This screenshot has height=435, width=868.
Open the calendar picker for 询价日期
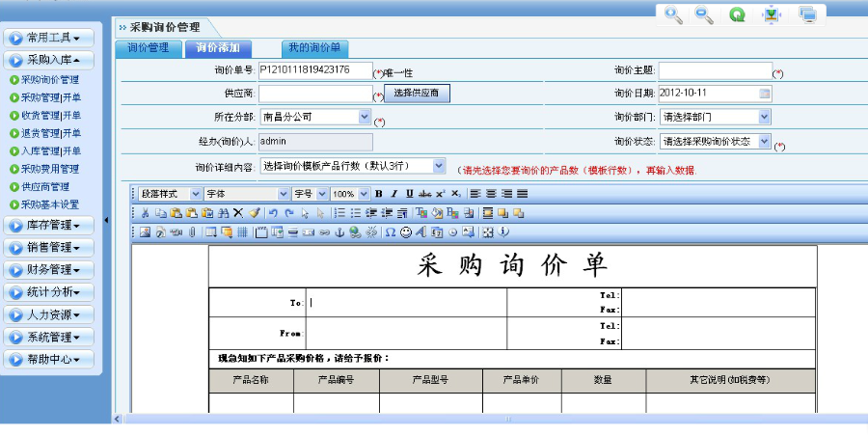765,94
